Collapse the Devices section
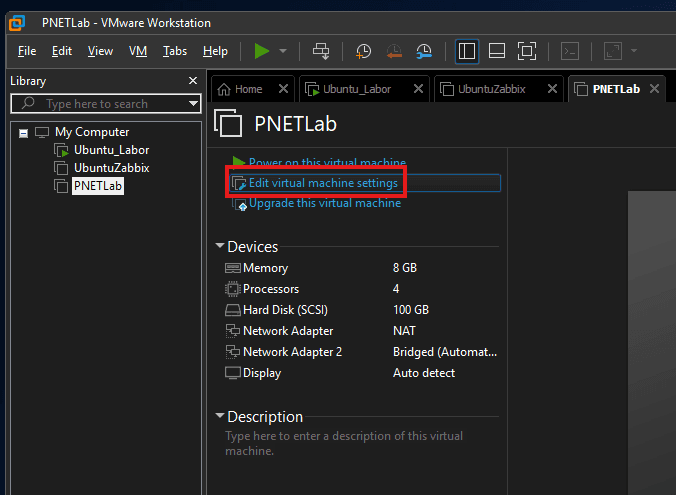 pyautogui.click(x=220, y=246)
